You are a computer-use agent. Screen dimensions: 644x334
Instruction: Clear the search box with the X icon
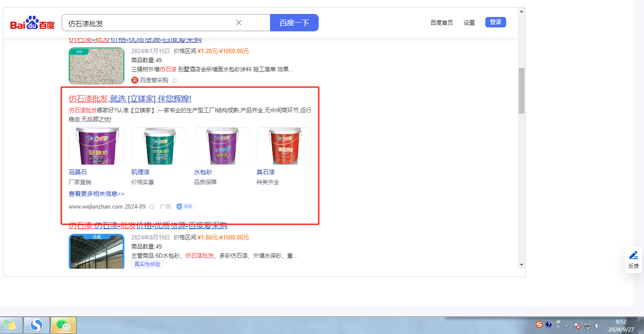pos(239,23)
